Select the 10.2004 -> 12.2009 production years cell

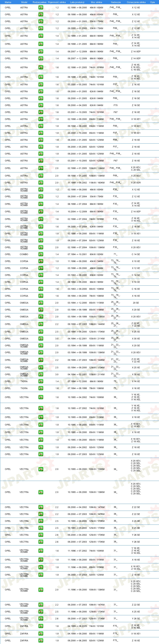[77, 212]
